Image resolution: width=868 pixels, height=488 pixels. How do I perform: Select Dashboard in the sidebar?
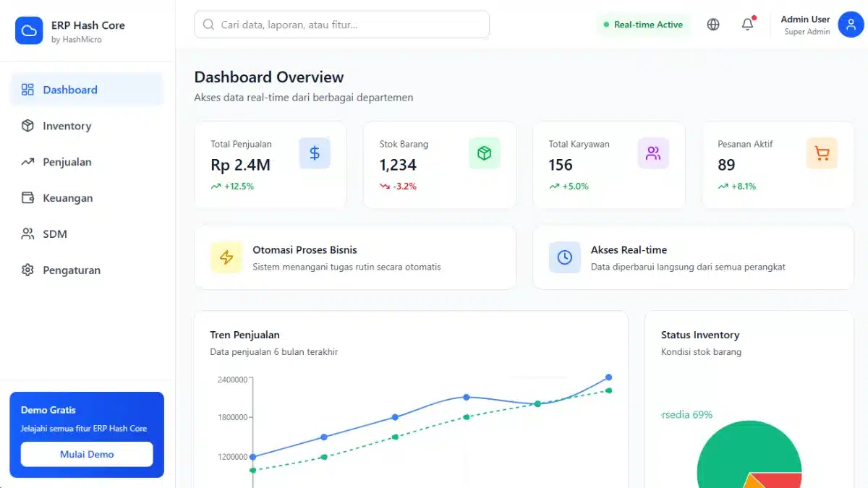coord(69,90)
